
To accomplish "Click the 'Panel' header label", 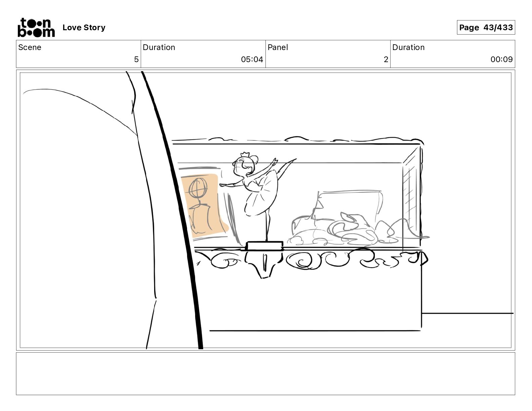I will pyautogui.click(x=278, y=47).
